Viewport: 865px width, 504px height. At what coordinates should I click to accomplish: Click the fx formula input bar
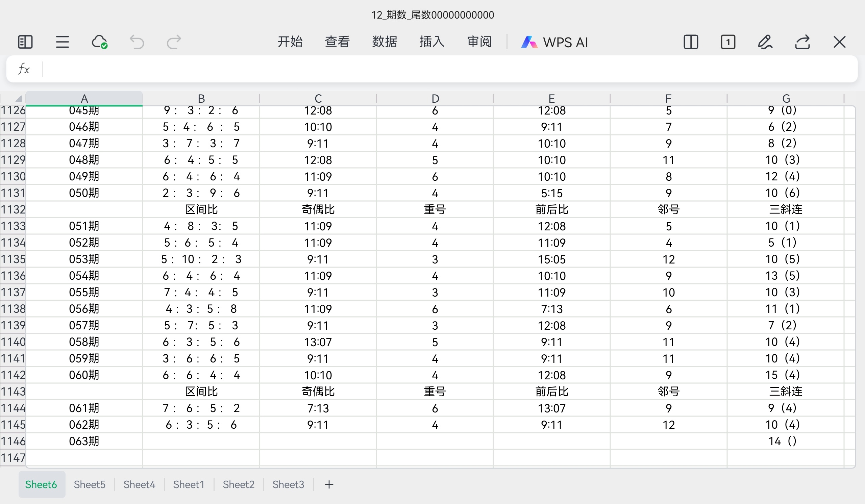pos(446,69)
